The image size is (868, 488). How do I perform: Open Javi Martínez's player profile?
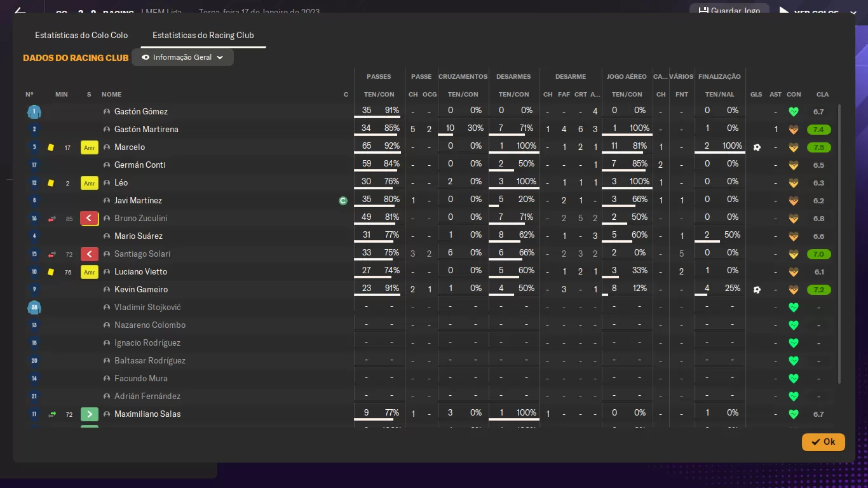point(138,201)
